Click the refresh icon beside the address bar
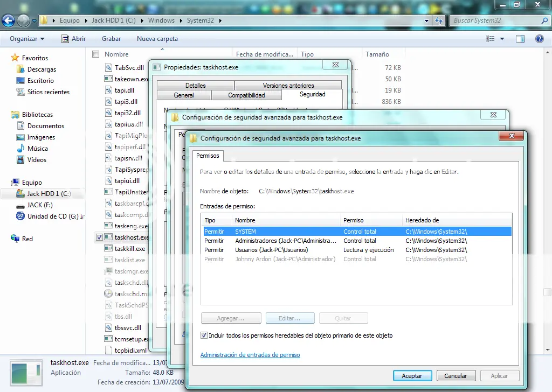Screen dimensions: 552x392 (x=439, y=21)
